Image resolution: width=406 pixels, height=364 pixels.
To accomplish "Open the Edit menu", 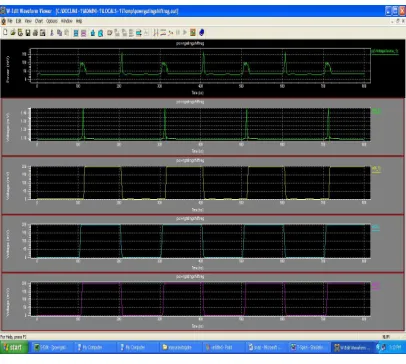I will point(18,21).
